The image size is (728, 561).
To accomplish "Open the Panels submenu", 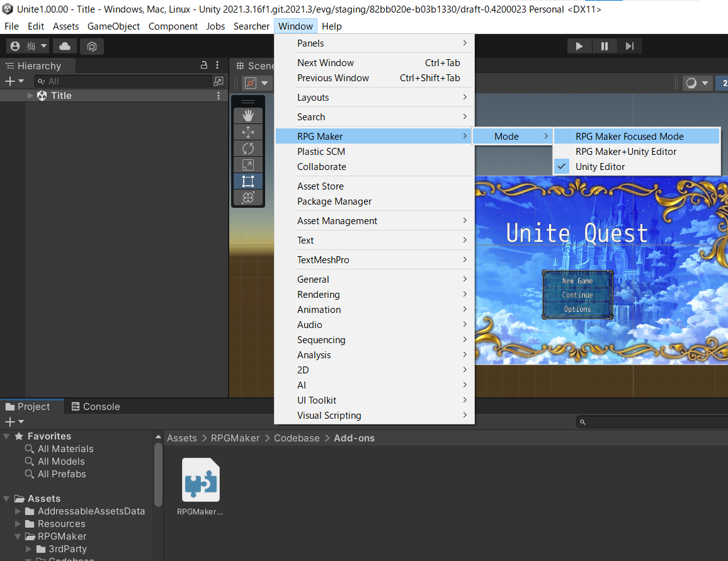I will point(375,43).
